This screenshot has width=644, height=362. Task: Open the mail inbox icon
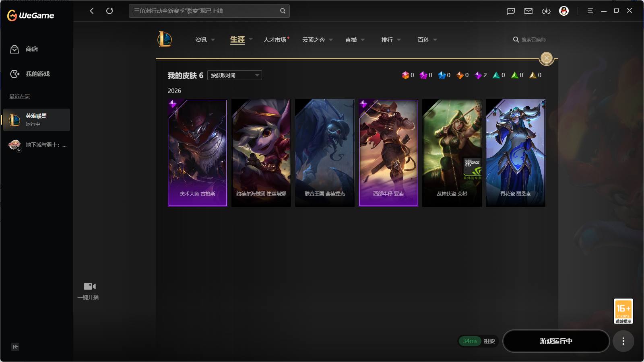point(528,11)
